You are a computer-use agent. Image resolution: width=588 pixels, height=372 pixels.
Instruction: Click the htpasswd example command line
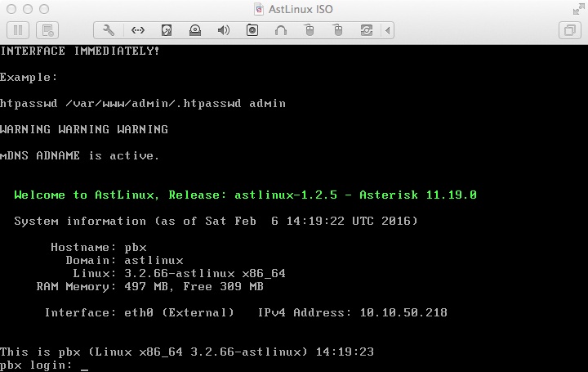coord(142,104)
